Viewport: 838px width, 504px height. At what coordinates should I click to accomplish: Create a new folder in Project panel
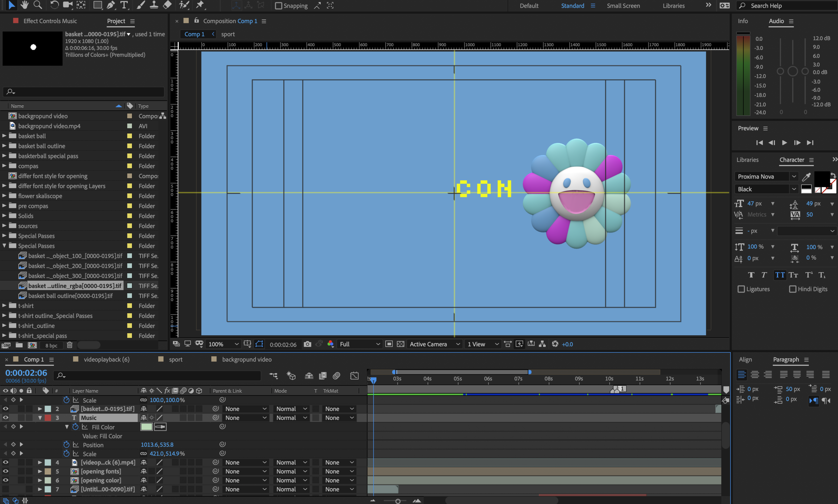click(19, 345)
